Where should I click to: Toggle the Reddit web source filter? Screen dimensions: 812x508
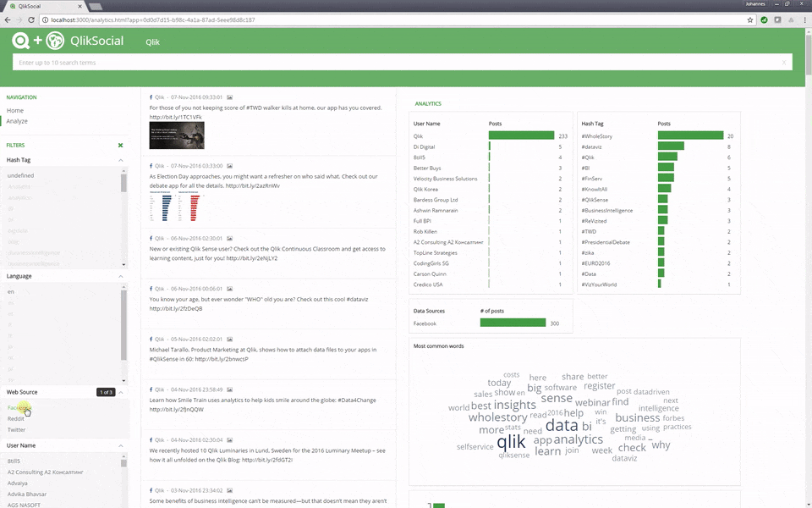tap(15, 419)
